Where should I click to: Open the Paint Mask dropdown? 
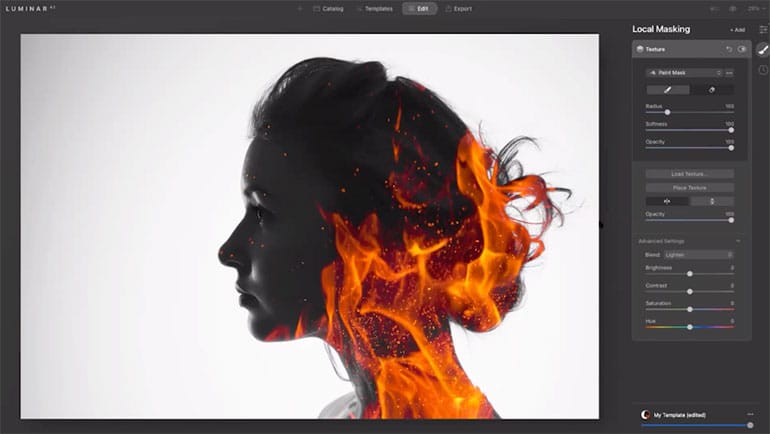684,73
